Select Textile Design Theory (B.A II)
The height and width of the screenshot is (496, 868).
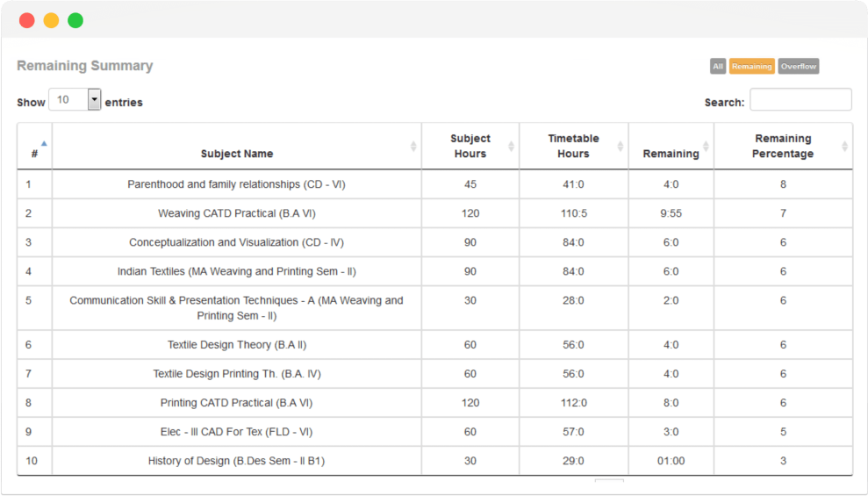click(x=236, y=345)
